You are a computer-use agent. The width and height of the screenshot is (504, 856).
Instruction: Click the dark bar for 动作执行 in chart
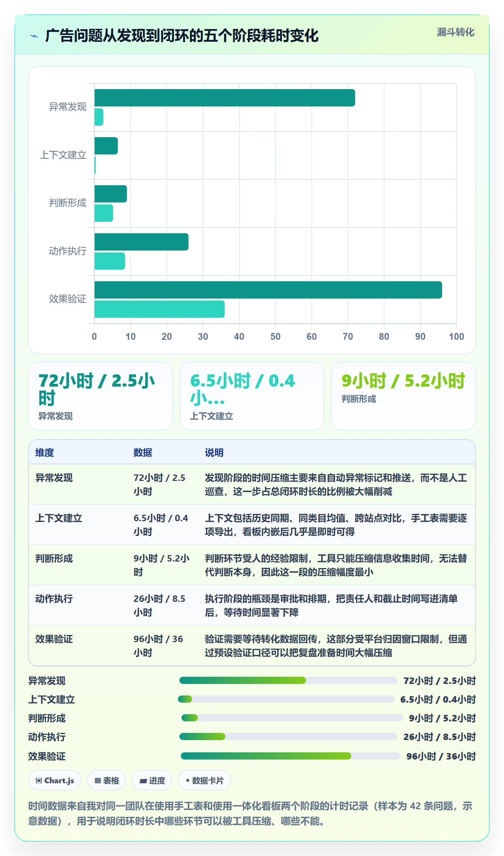click(141, 242)
